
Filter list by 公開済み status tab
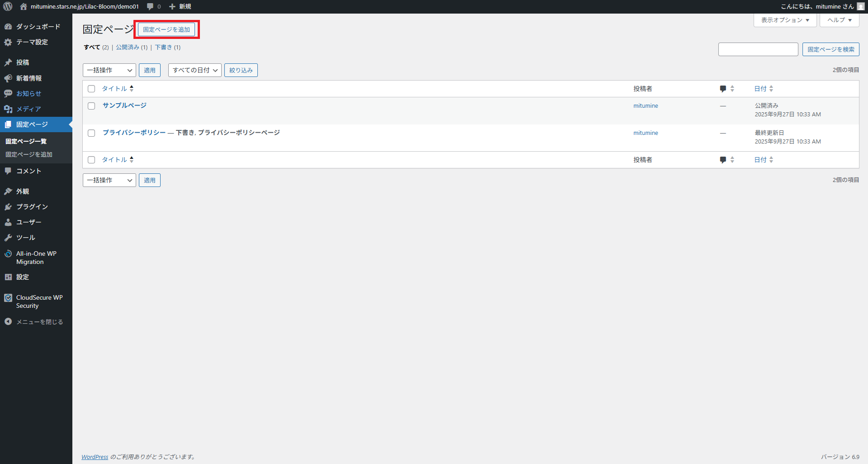[x=128, y=48]
